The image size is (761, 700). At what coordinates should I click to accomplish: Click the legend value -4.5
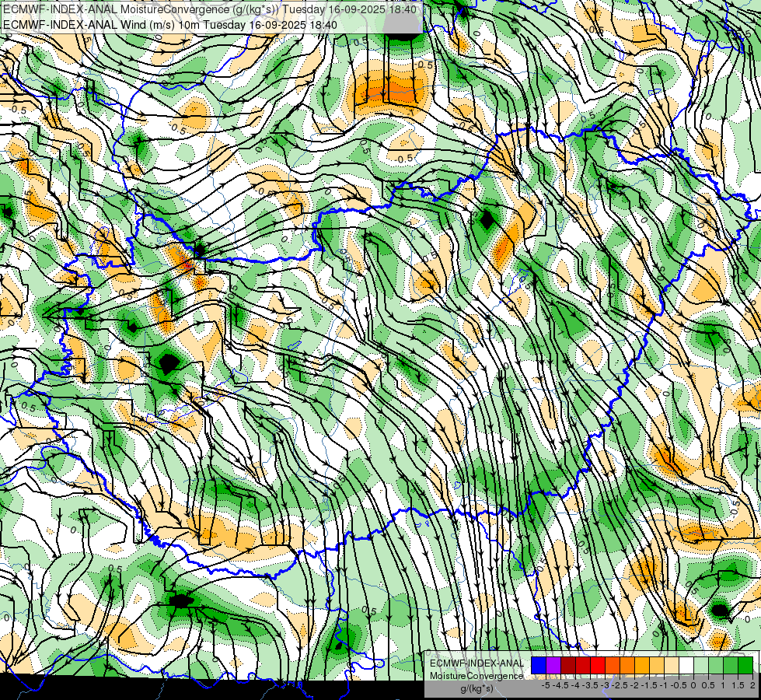click(x=560, y=685)
